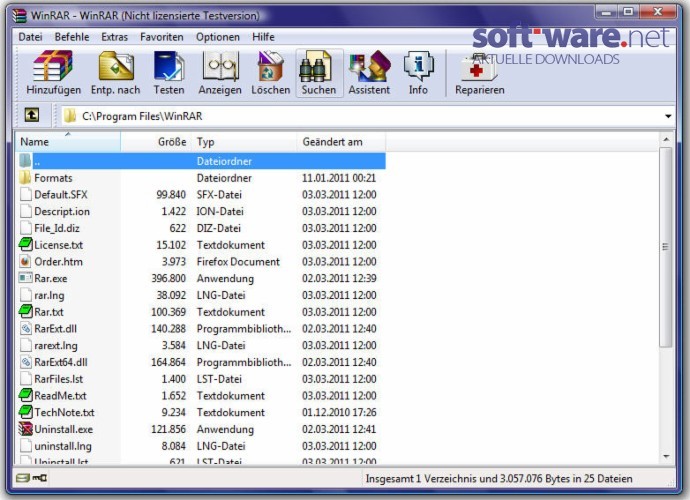This screenshot has height=500, width=690.
Task: Select the Formats folder icon
Action: click(x=26, y=178)
